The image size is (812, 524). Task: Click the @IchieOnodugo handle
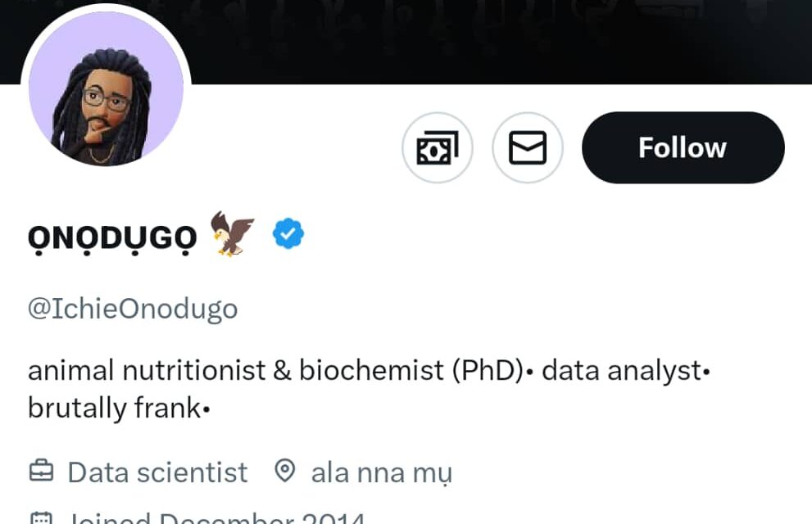click(x=133, y=309)
